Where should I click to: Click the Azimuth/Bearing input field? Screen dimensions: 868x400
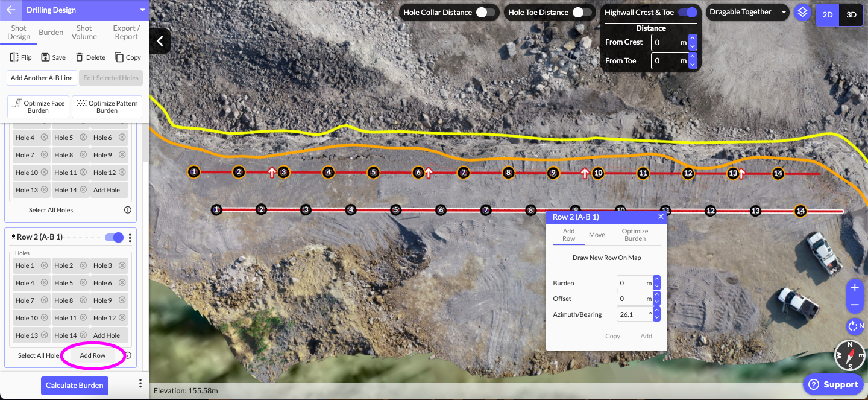(633, 314)
